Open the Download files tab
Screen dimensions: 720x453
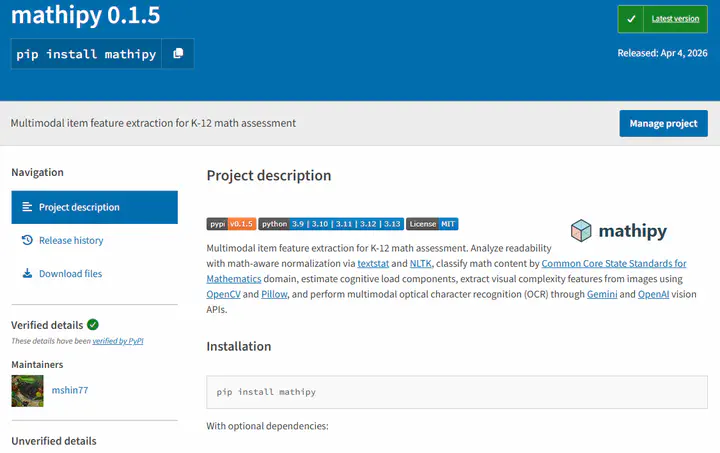click(70, 274)
